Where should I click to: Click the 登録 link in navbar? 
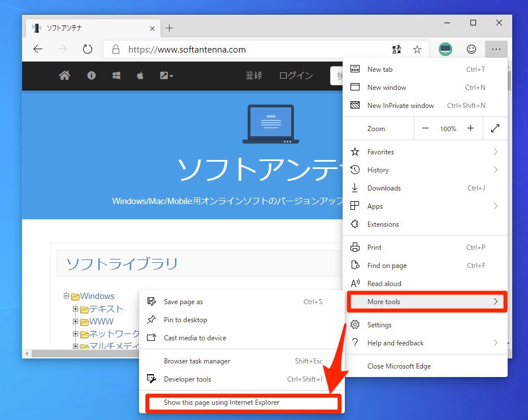(254, 76)
